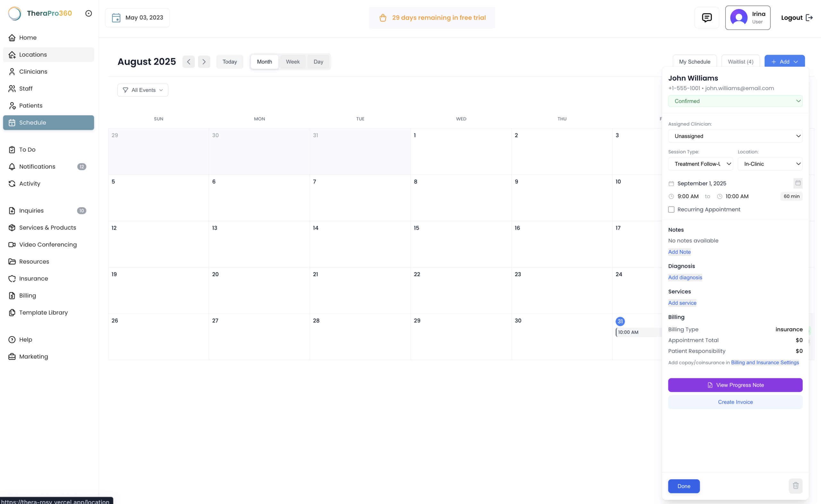This screenshot has height=504, width=821.
Task: Select the 10:00 AM event on the 31st
Action: pos(638,332)
